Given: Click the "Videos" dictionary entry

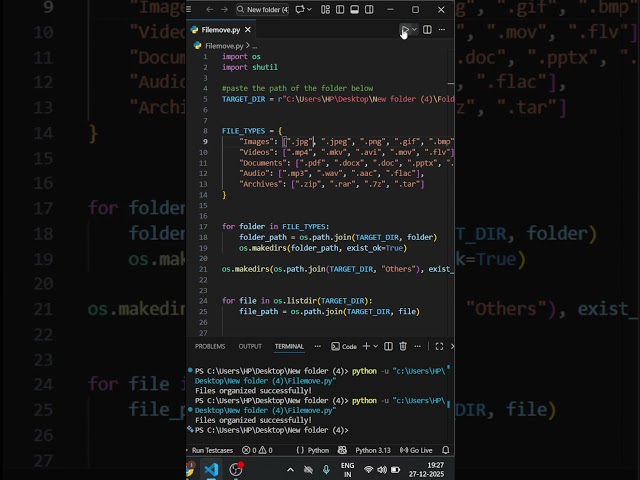Looking at the screenshot, I should tap(347, 152).
